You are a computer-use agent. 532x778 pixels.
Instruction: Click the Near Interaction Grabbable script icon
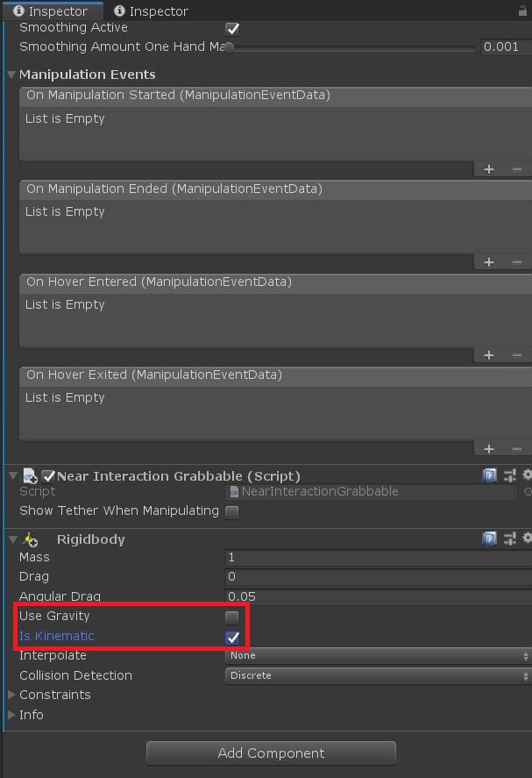point(31,476)
